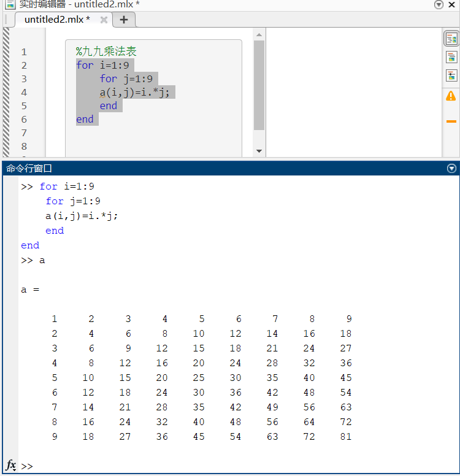Click line number 1 in gutter
This screenshot has height=476, width=460.
pyautogui.click(x=24, y=52)
